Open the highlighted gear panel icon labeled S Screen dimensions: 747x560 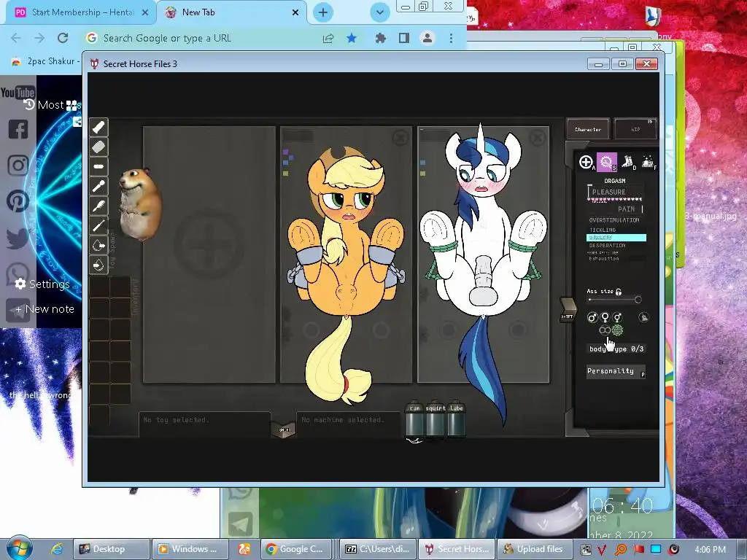click(606, 163)
